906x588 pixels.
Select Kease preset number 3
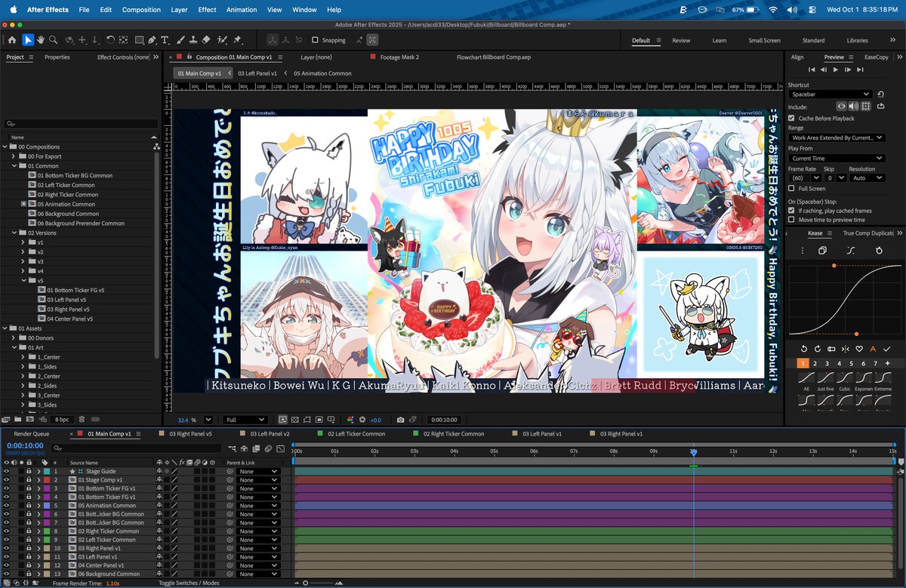827,363
